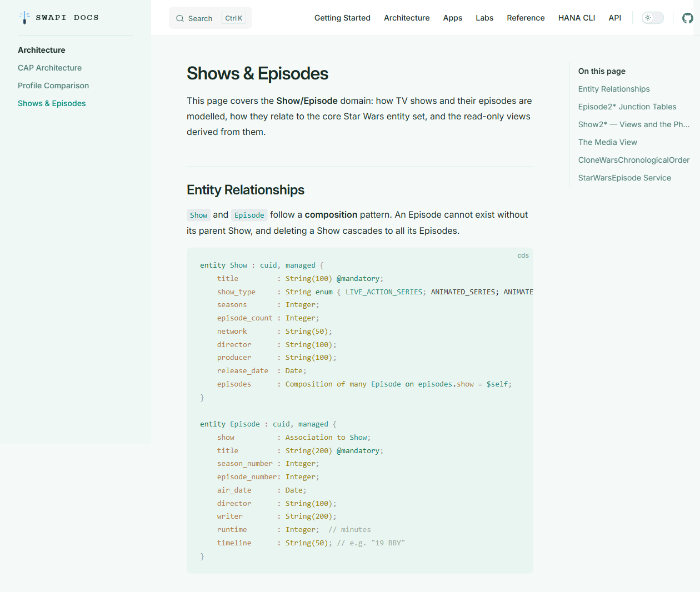The height and width of the screenshot is (592, 700).
Task: Click Reference in the top navigation
Action: [x=526, y=18]
